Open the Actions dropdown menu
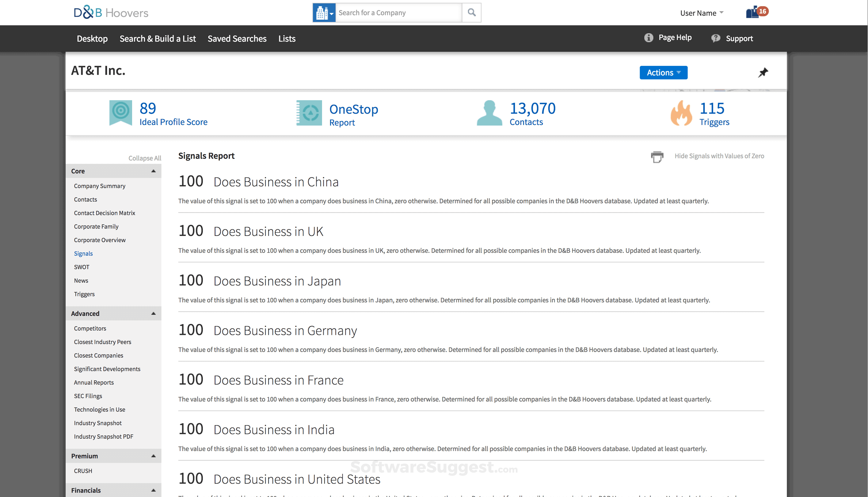This screenshot has width=868, height=497. click(x=663, y=73)
